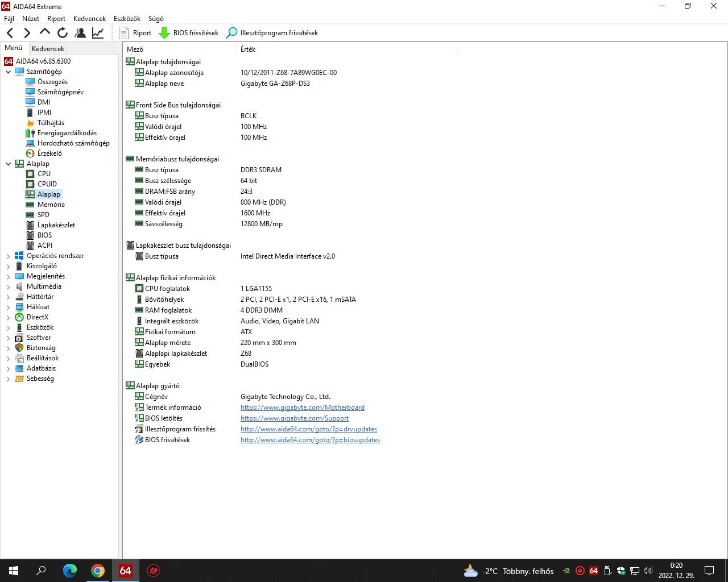This screenshot has width=728, height=582.
Task: Collapse the Számítógép tree node
Action: click(x=8, y=72)
